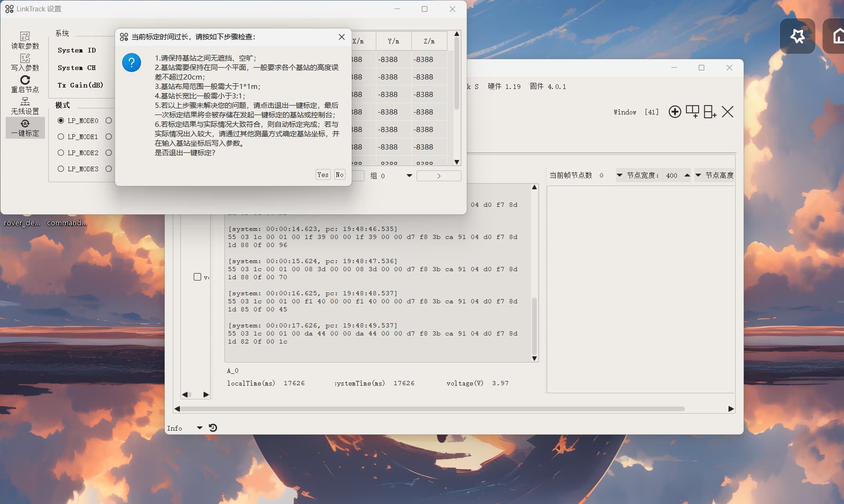844x504 pixels.
Task: Select the 一键标定 one-key calibration icon
Action: [x=25, y=124]
